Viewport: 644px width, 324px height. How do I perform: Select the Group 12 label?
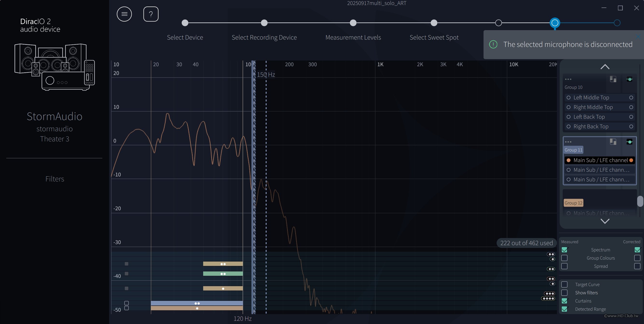pyautogui.click(x=573, y=203)
